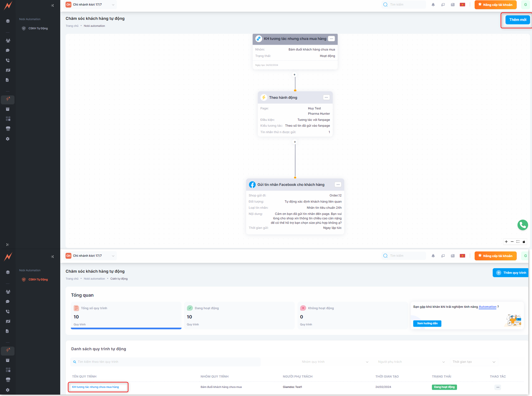Click the green phone call floating button

[x=523, y=225]
